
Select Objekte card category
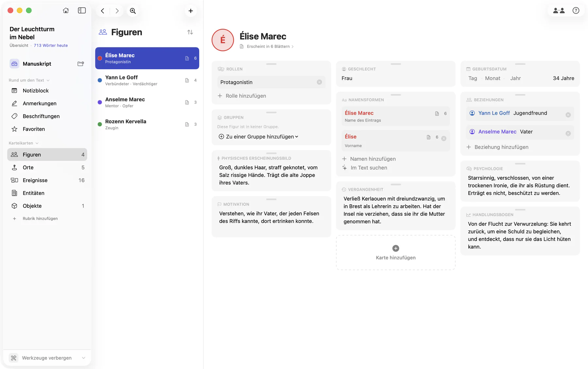click(x=47, y=206)
